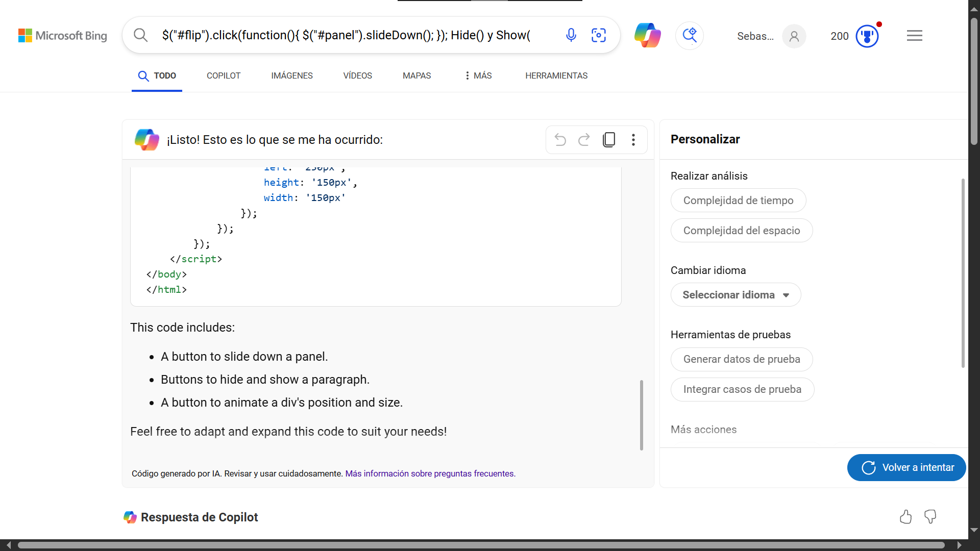Switch to the IMÁGENES tab

tap(292, 76)
